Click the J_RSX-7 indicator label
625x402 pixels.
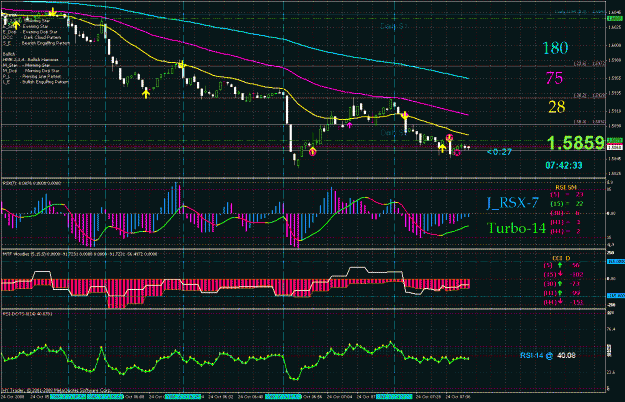pyautogui.click(x=512, y=203)
